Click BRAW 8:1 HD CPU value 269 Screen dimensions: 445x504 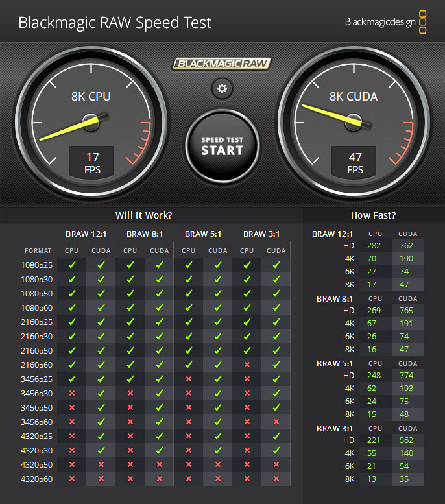coord(374,311)
